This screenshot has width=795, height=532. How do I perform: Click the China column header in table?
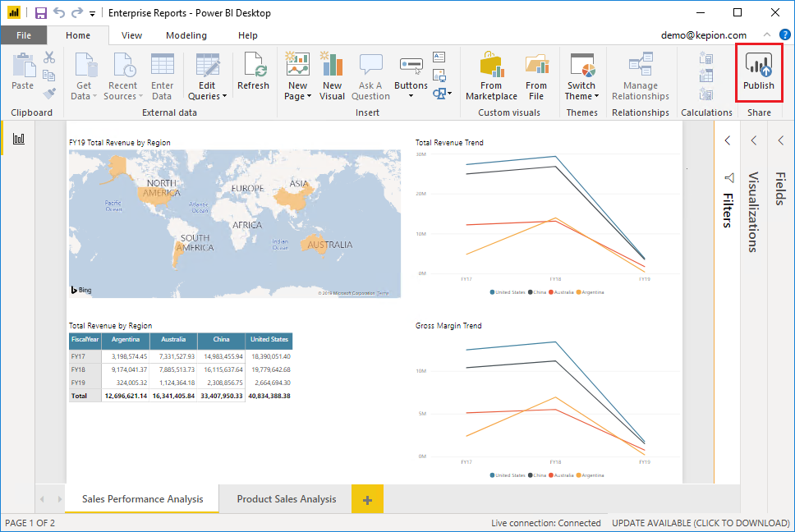221,340
